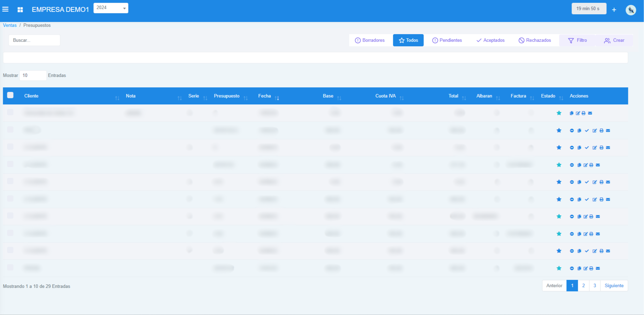
Task: Switch to the Pendientes tab
Action: click(447, 40)
